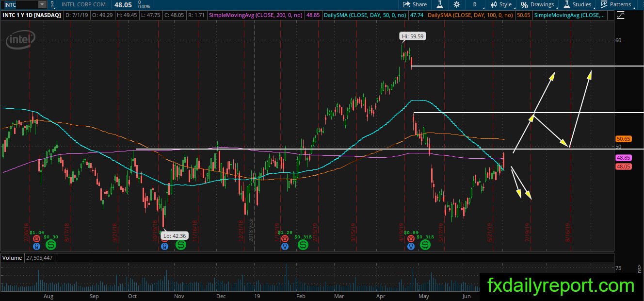Viewport: 644px width, 301px height.
Task: Click the 0.00% change value
Action: (x=145, y=7)
